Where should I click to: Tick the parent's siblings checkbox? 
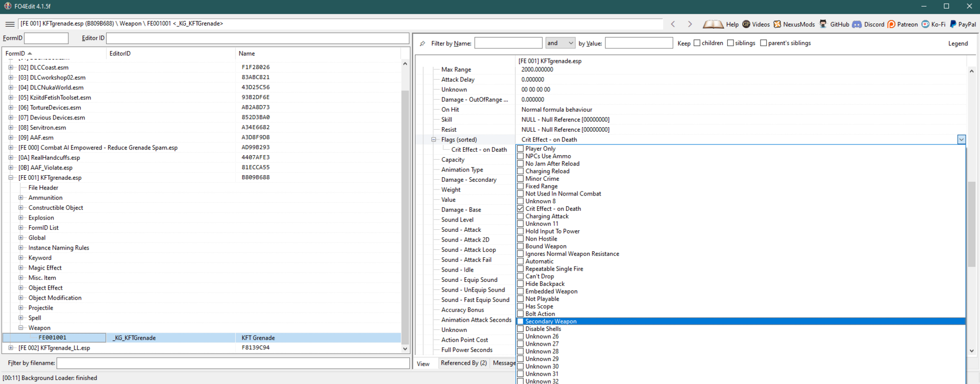click(x=764, y=43)
